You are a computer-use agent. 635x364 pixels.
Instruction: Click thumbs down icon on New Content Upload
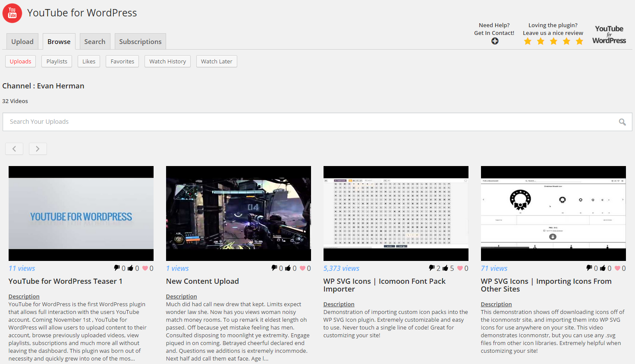pyautogui.click(x=274, y=268)
